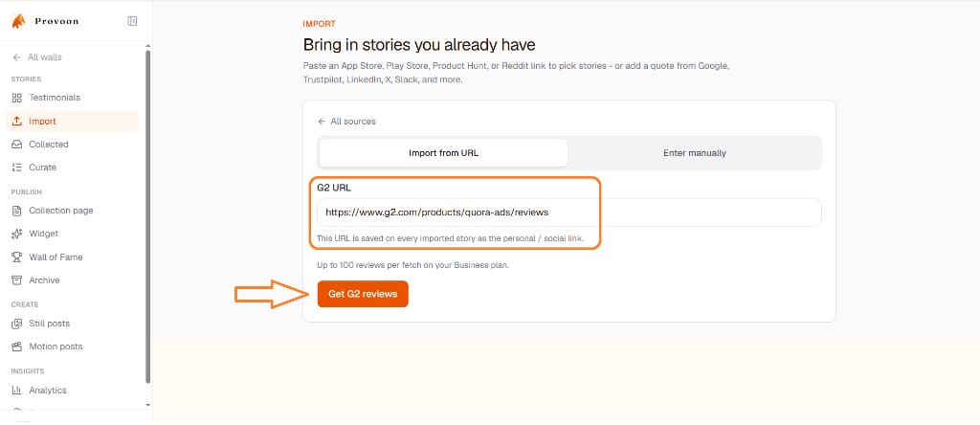Click the Widget sparkle icon
The width and height of the screenshot is (980, 425).
click(x=17, y=234)
